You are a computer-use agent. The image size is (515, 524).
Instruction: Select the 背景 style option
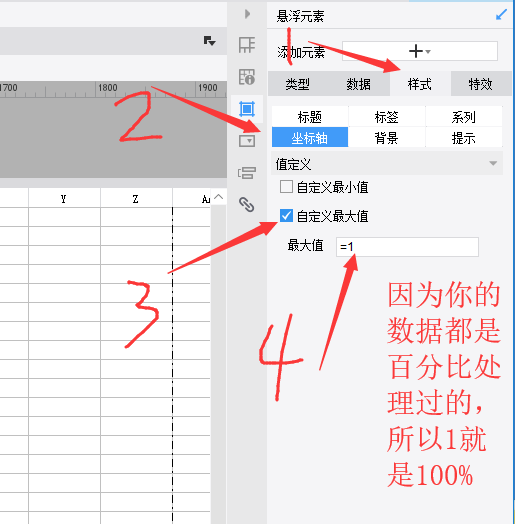tap(387, 137)
